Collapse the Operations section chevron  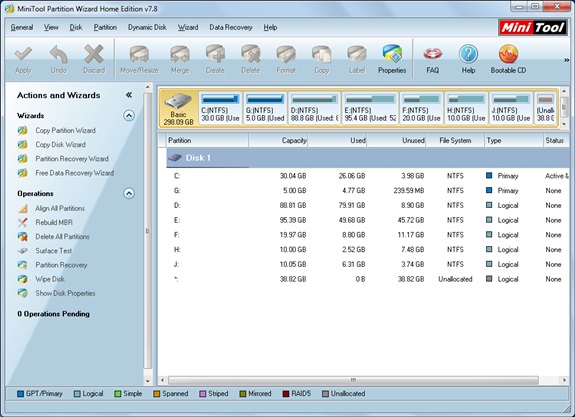point(129,193)
